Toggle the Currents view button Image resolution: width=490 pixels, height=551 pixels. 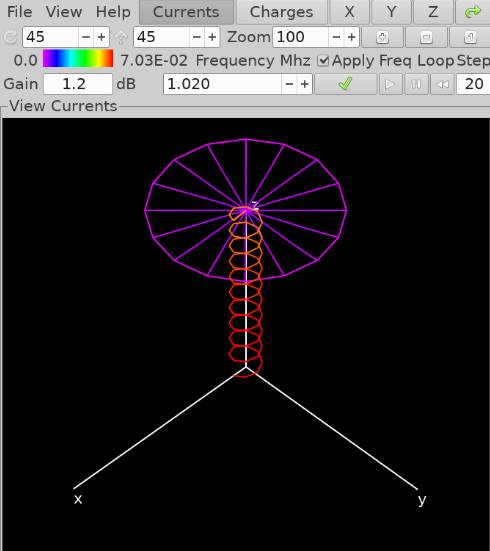tap(186, 12)
